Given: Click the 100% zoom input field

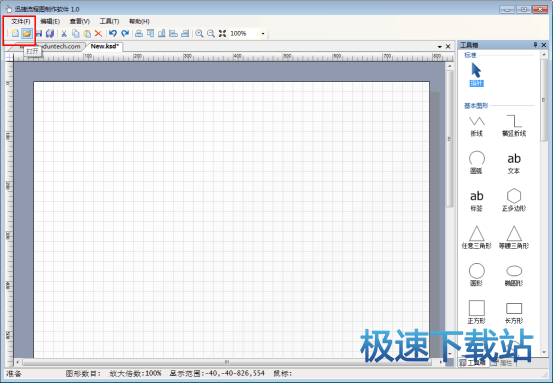Looking at the screenshot, I should (244, 34).
